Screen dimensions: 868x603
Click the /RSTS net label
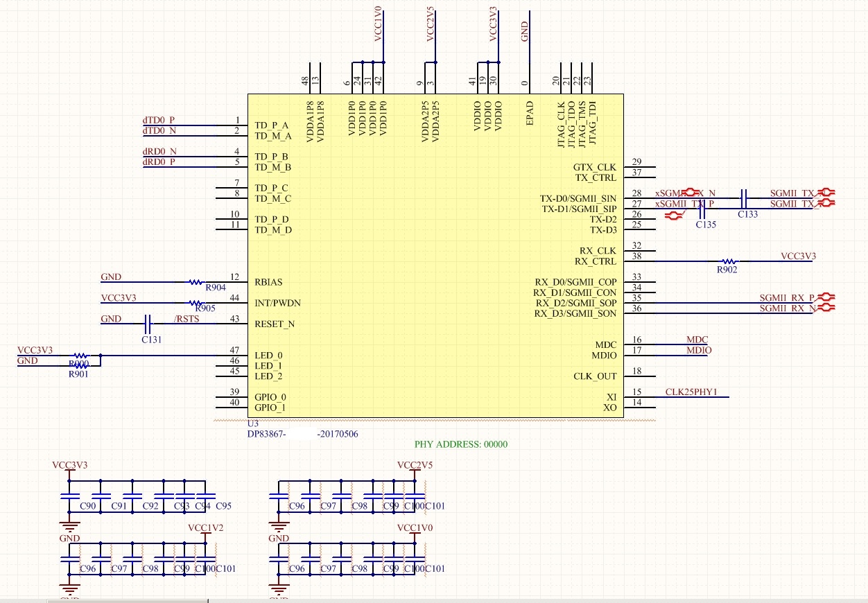pyautogui.click(x=186, y=319)
